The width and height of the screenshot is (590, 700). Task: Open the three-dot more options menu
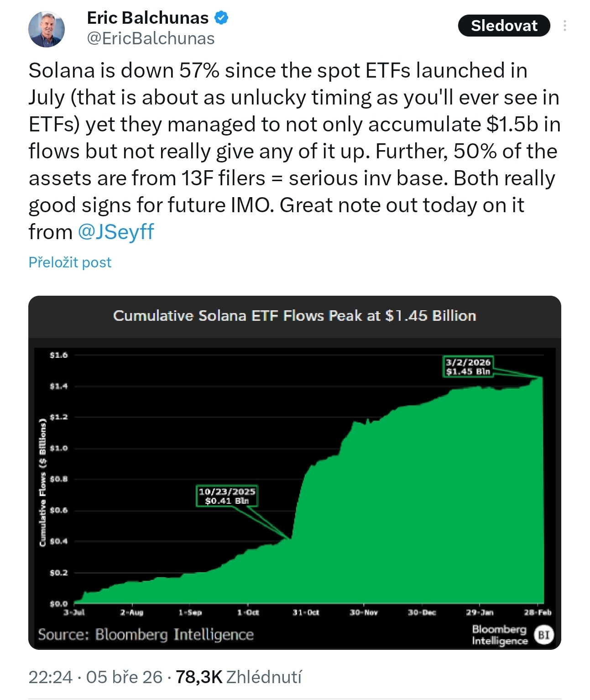[x=565, y=26]
